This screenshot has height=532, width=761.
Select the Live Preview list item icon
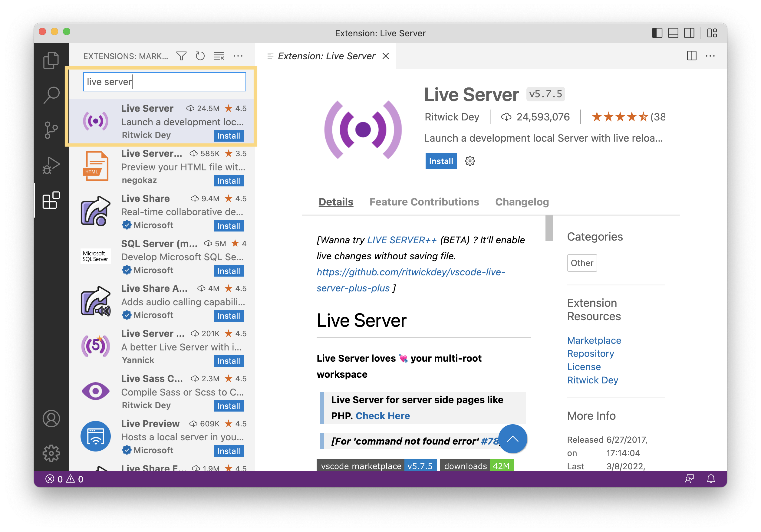tap(95, 436)
